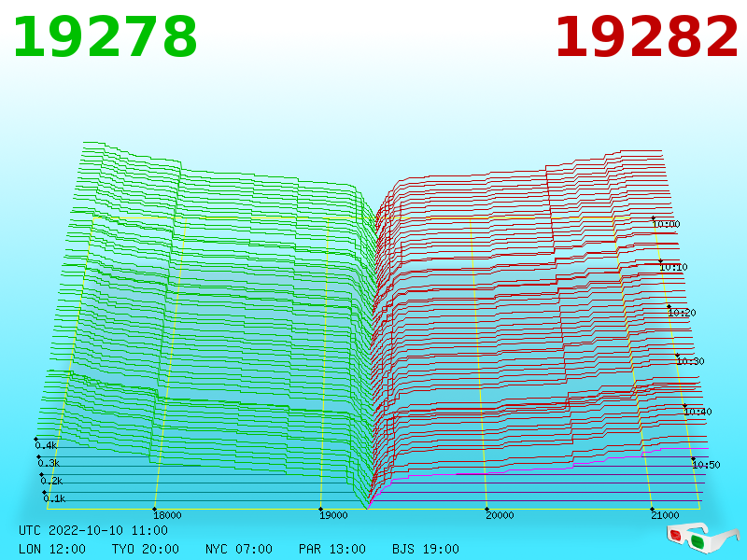Click the 0.4k volume axis label

pos(46,446)
